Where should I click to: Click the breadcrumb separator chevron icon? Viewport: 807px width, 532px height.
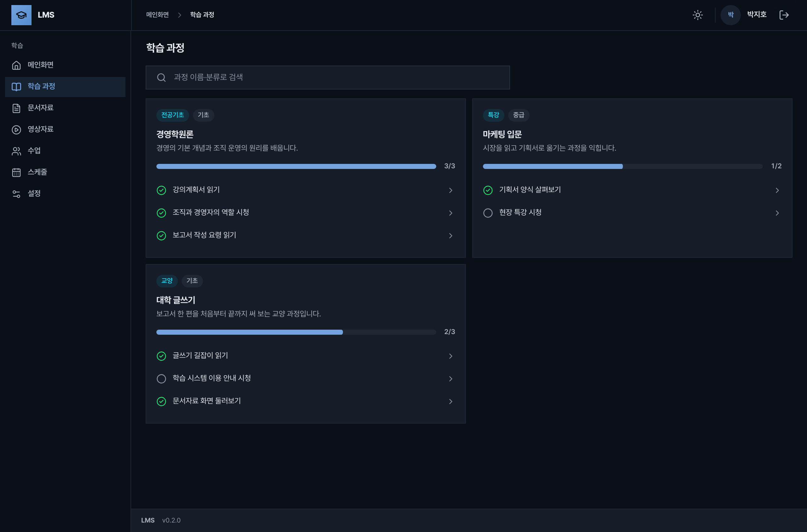click(179, 15)
